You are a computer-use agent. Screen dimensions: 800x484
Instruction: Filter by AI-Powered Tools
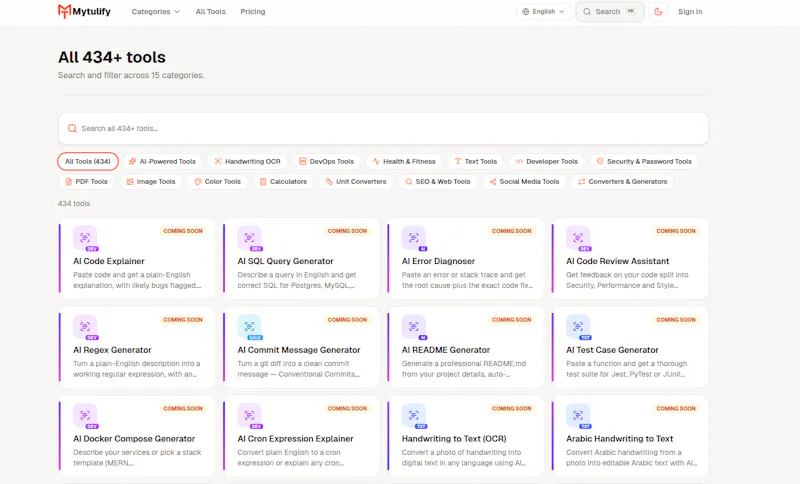162,161
